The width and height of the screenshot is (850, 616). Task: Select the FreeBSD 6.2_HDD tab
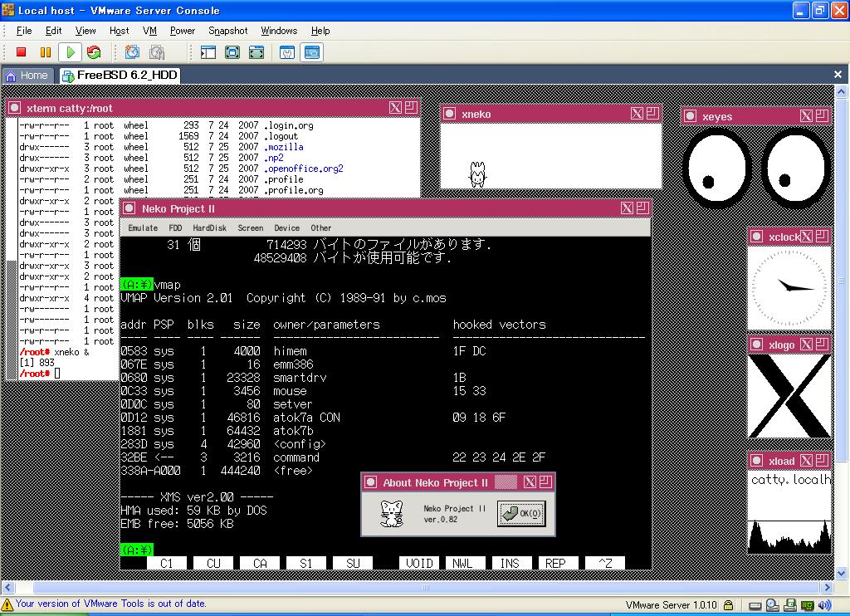(x=120, y=75)
